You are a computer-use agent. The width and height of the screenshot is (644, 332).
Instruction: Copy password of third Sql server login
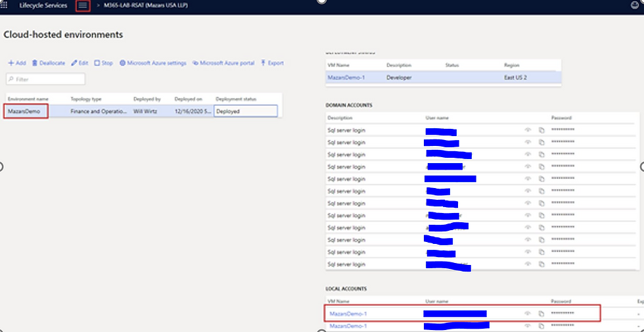click(541, 154)
